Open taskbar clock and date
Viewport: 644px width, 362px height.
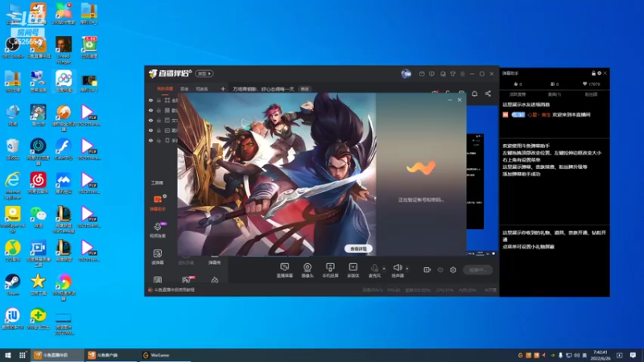coord(601,355)
